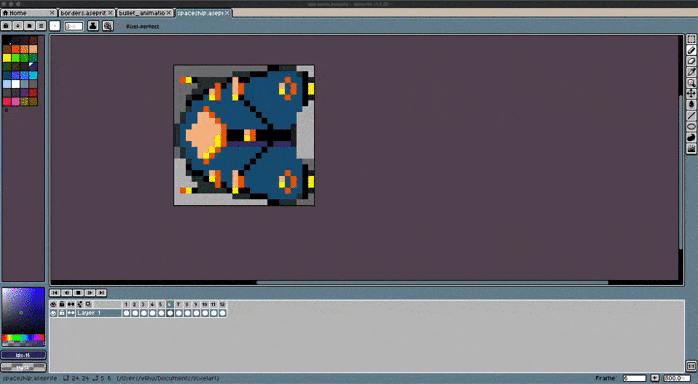698x384 pixels.
Task: Select the Zoom tool
Action: 691,83
